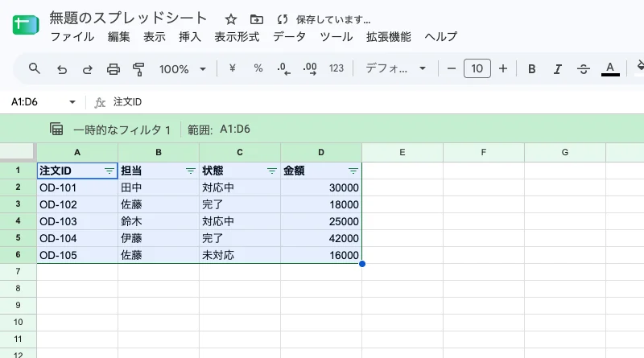Click cell containing 18000

tap(321, 204)
